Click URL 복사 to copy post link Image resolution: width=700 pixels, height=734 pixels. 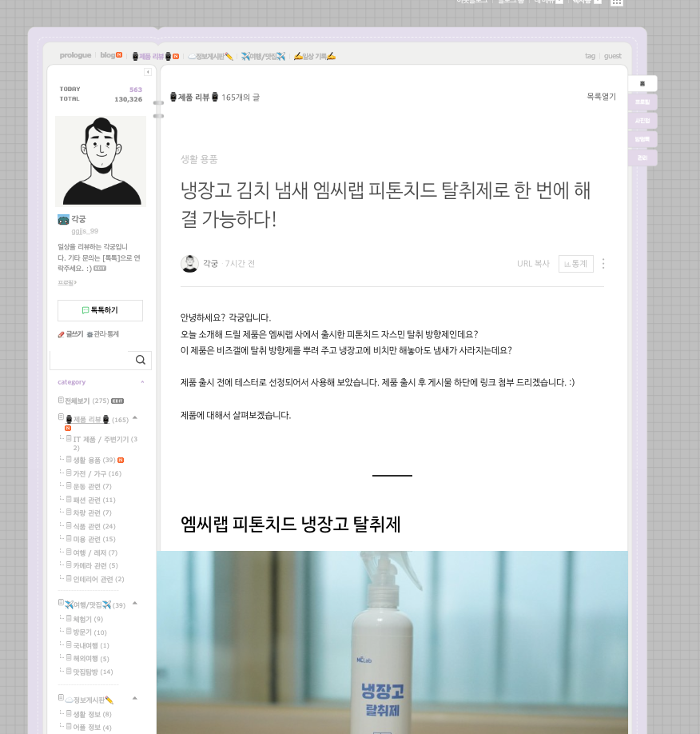(x=533, y=264)
